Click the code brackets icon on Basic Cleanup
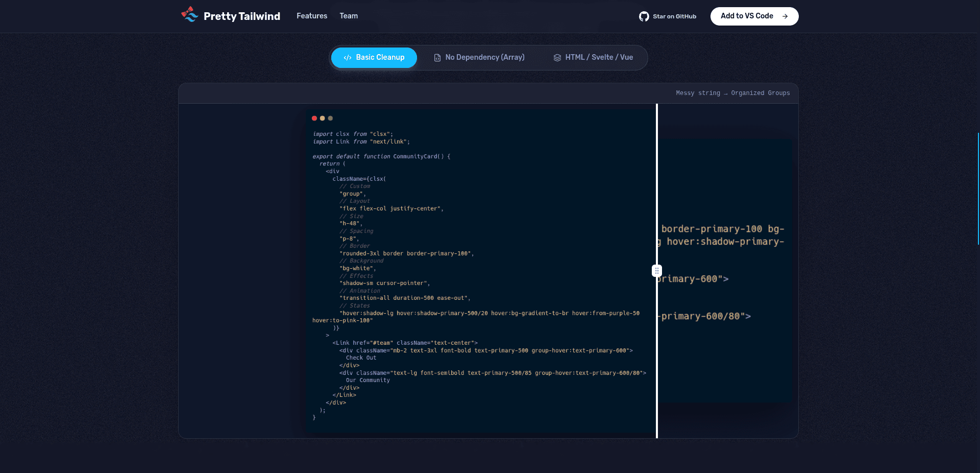 [x=348, y=58]
